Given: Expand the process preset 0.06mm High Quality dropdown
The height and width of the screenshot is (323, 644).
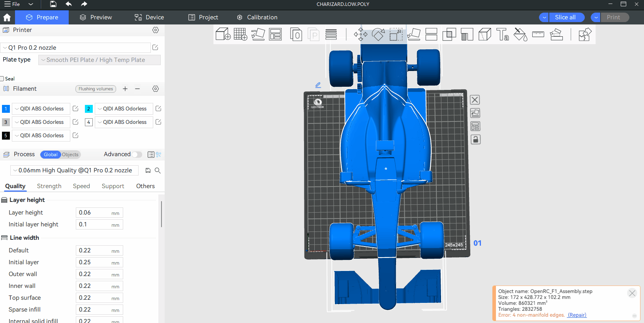Looking at the screenshot, I should pos(75,170).
